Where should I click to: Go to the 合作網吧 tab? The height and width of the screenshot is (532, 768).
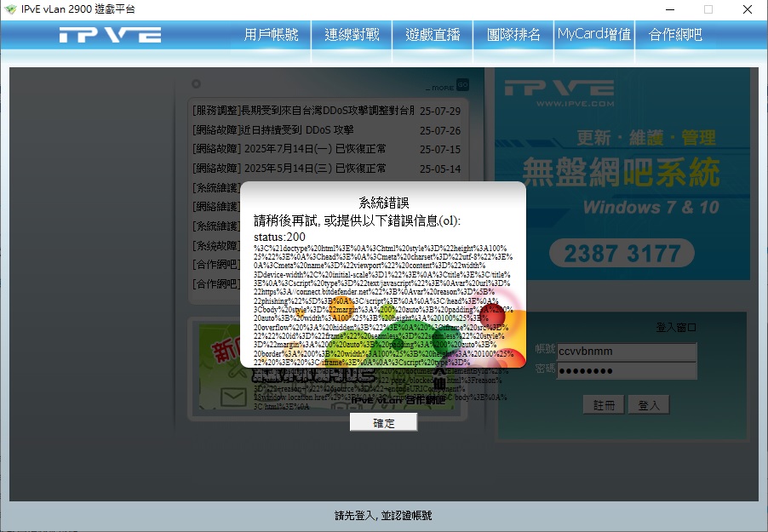click(x=675, y=35)
